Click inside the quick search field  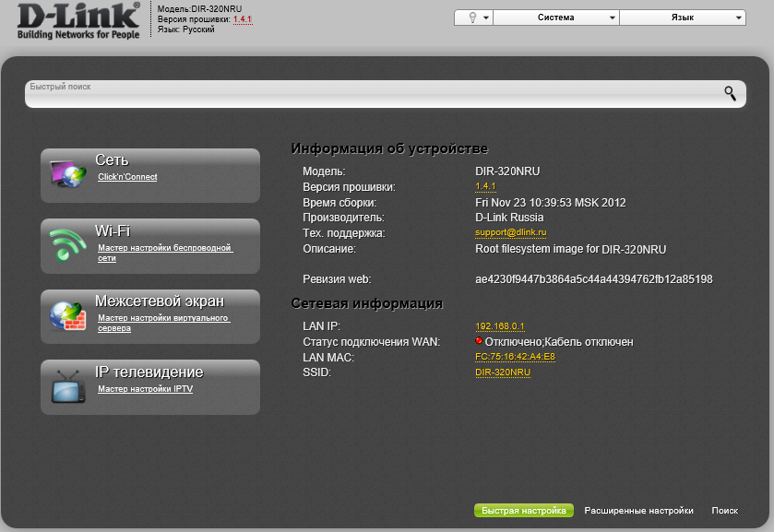point(369,95)
